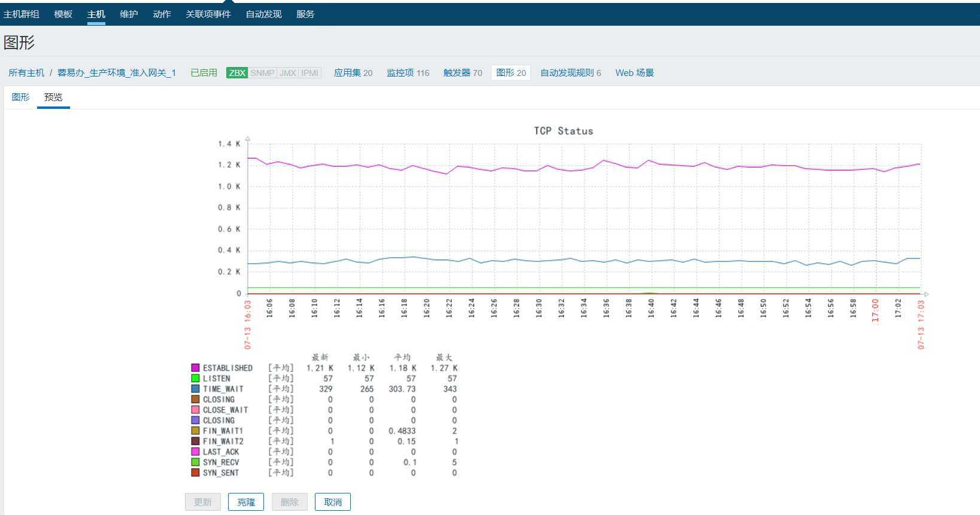Select the 预览 tab
980x515 pixels.
pos(53,97)
